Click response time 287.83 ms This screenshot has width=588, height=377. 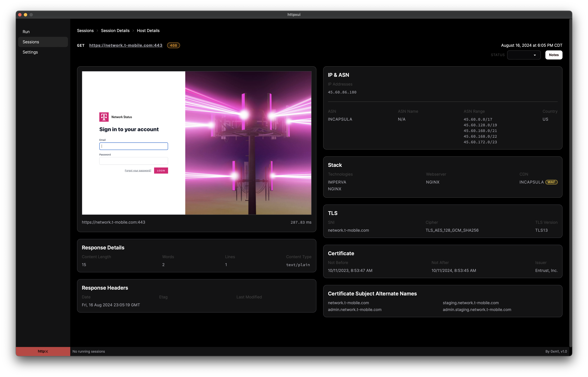click(x=301, y=222)
